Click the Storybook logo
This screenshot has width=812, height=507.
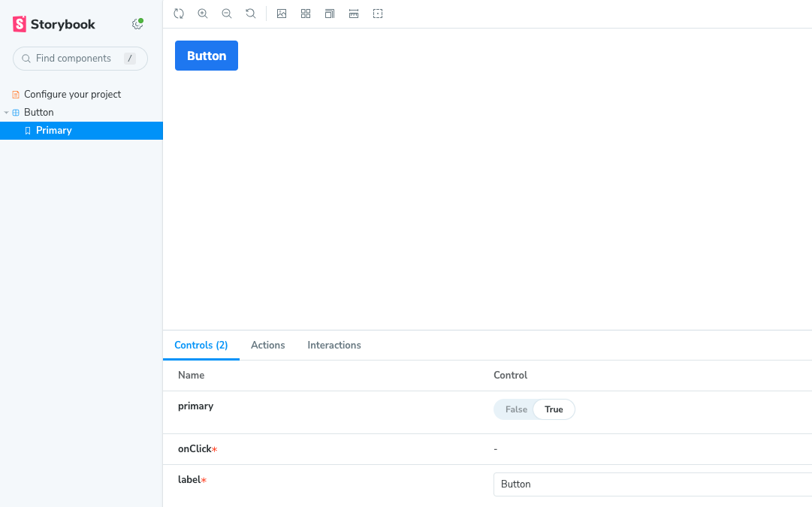point(54,24)
